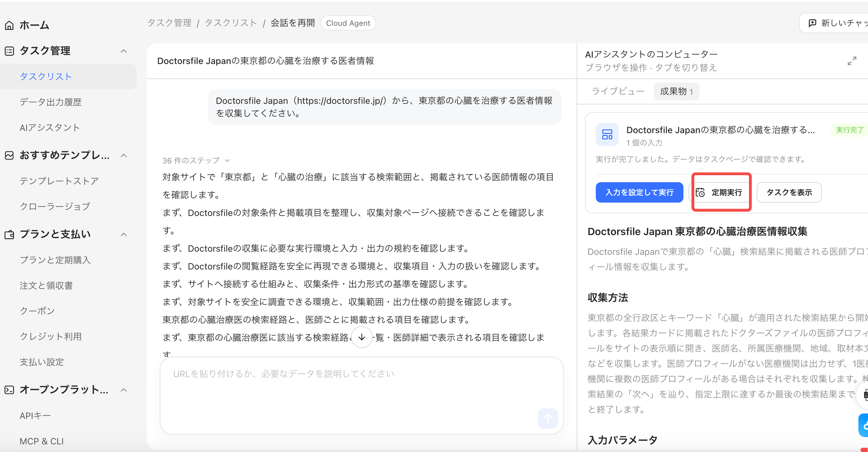
Task: Collapse the プランと支払い section
Action: coord(124,234)
